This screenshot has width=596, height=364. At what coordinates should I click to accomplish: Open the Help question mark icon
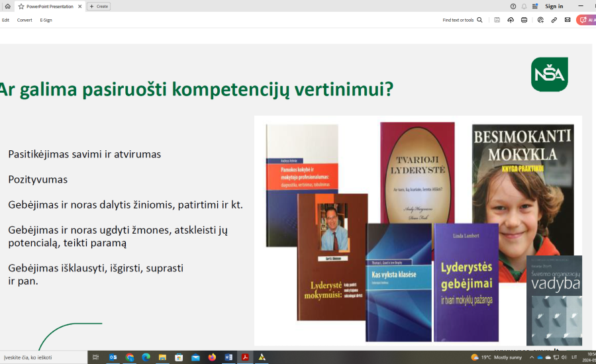[513, 7]
